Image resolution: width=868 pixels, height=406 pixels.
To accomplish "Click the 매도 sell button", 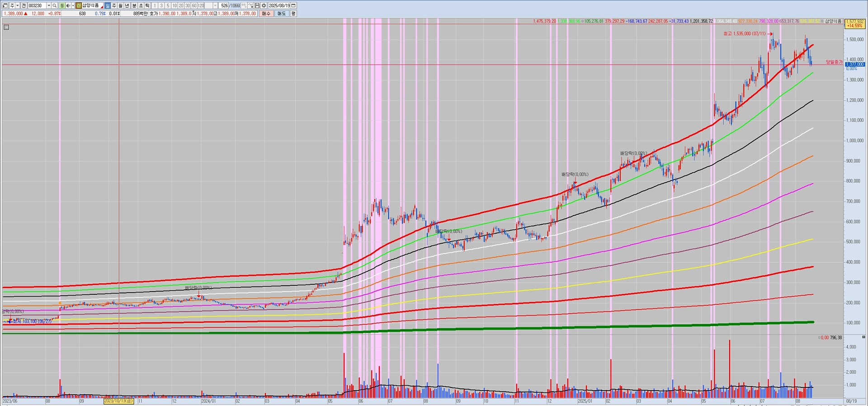I will [x=281, y=14].
